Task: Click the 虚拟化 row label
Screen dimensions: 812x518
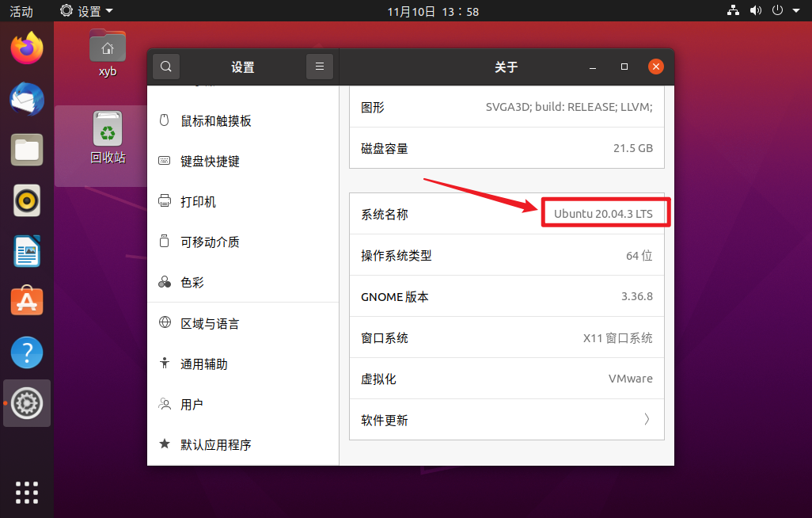Action: click(x=378, y=379)
